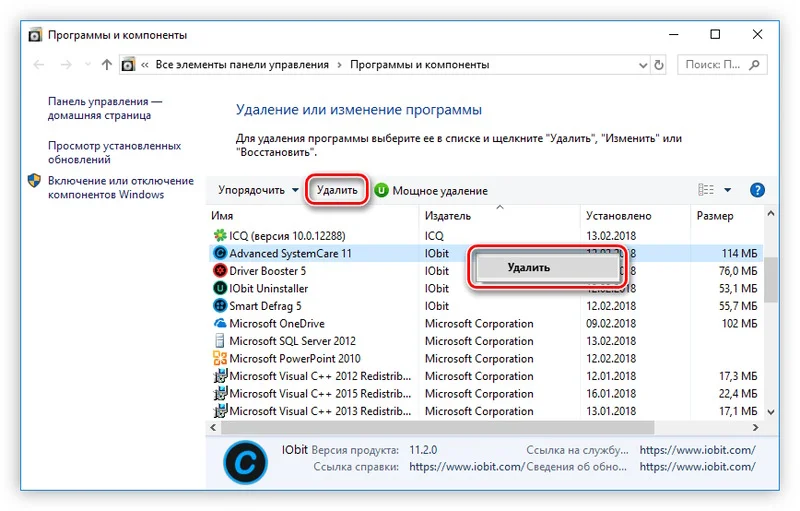Screen dimensions: 800x511
Task: Expand the view options dropdown arrow
Action: tap(728, 190)
